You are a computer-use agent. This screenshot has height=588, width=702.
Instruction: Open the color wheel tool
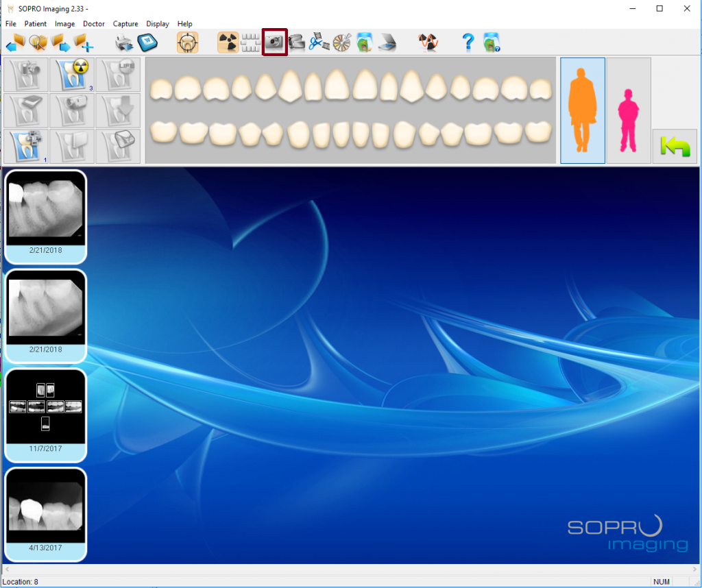[341, 42]
